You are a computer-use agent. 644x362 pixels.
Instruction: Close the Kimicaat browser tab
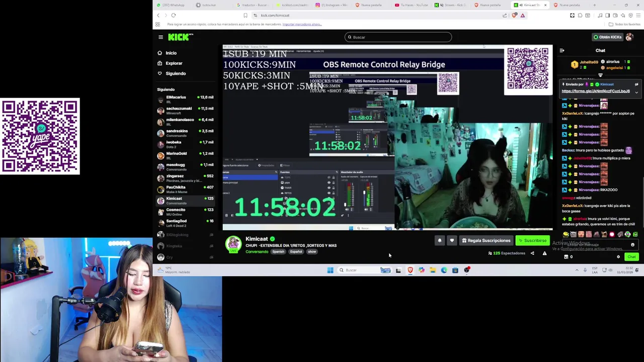click(545, 5)
